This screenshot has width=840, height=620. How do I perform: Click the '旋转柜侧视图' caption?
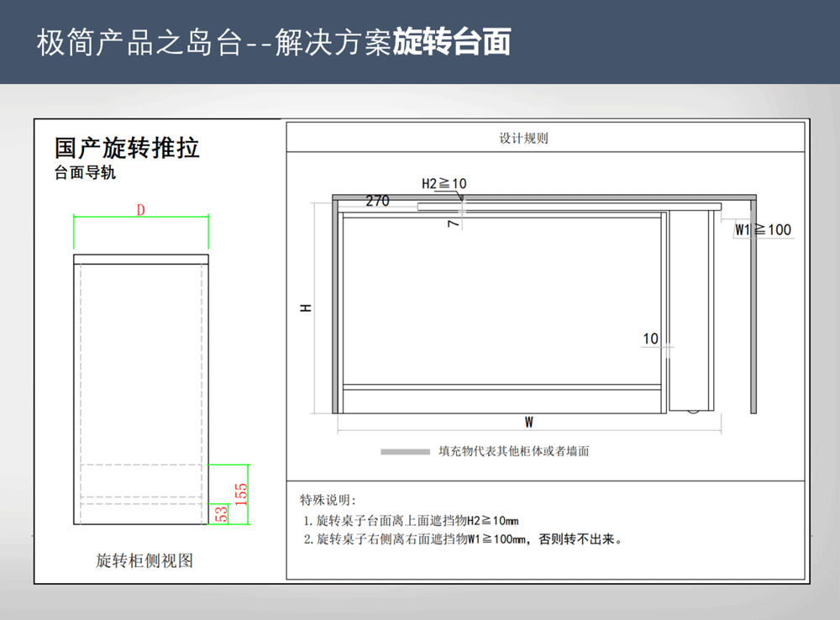pos(144,560)
